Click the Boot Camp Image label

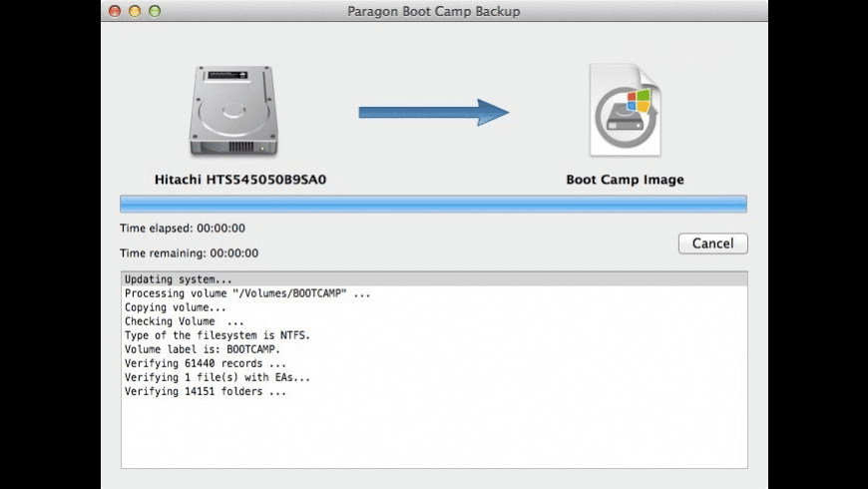(x=625, y=180)
